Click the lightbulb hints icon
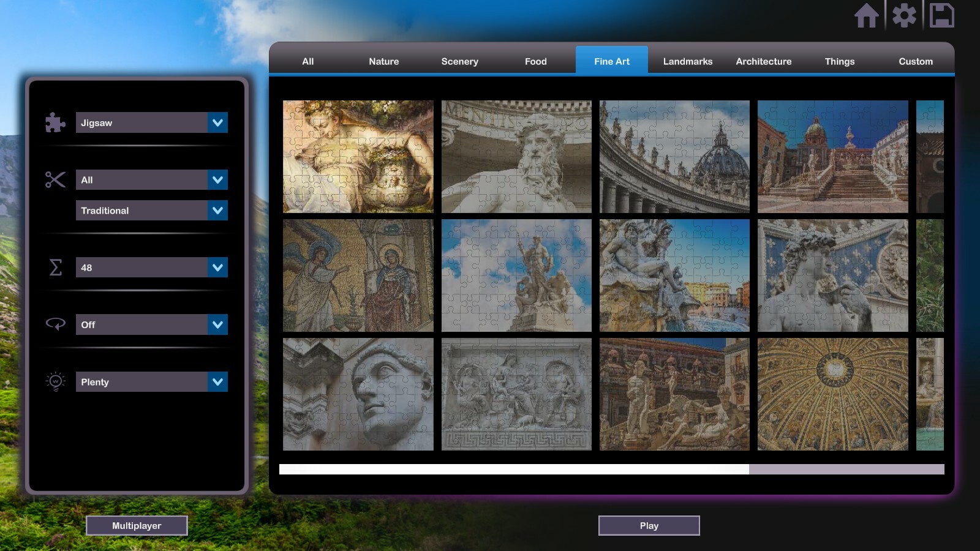Viewport: 980px width, 551px height. (55, 381)
